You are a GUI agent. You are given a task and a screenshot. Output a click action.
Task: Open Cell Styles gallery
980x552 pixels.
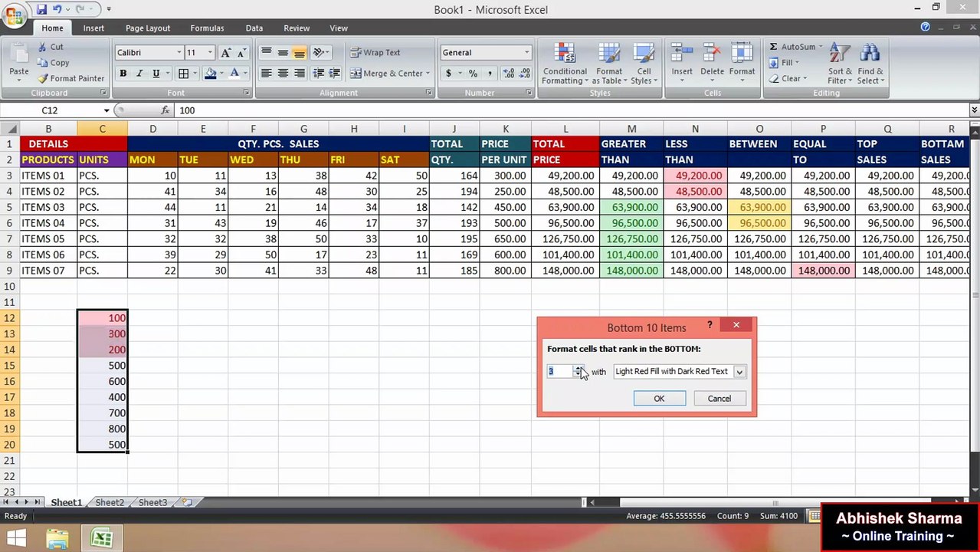644,64
